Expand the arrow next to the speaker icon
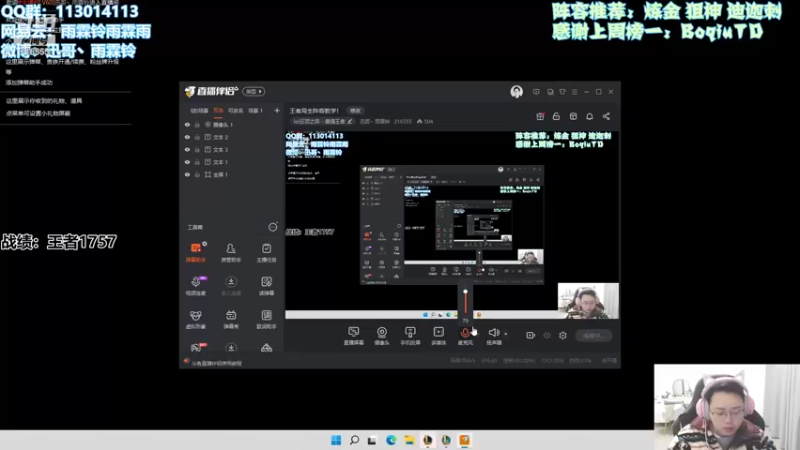Screen dimensions: 800x450 tap(506, 334)
